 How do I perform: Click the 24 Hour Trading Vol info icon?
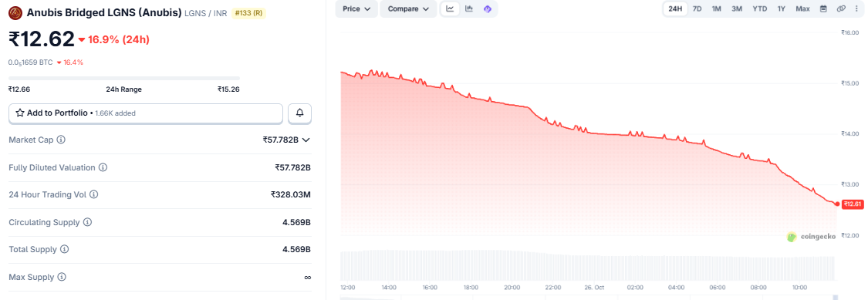93,195
